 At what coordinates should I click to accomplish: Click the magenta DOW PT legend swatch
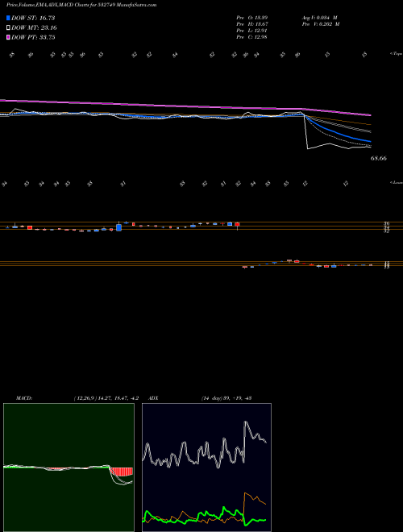coord(8,37)
